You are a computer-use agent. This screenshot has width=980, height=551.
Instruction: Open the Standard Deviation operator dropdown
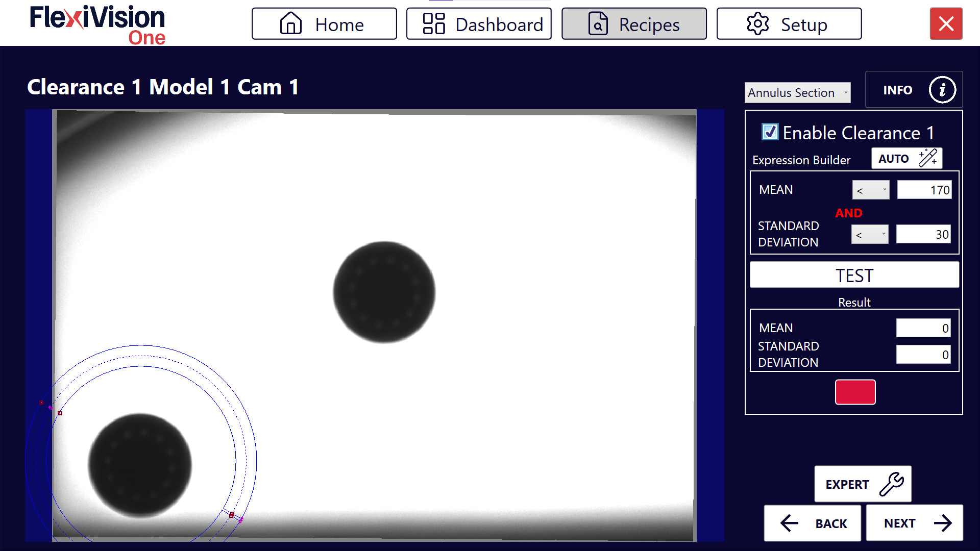870,235
